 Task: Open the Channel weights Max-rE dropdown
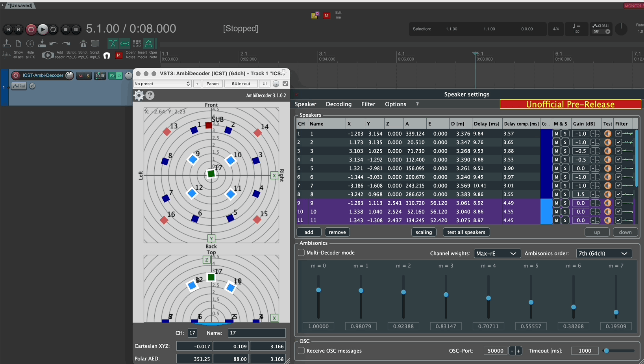[x=497, y=254]
